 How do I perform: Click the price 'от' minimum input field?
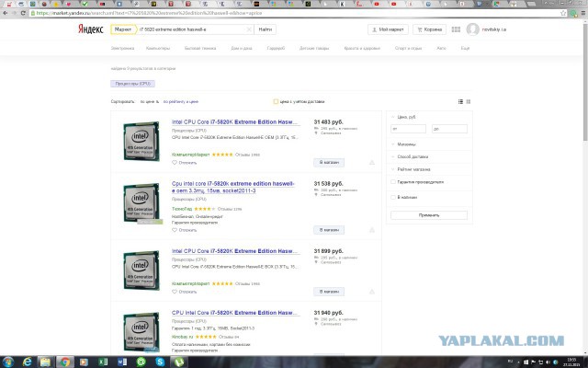[x=408, y=129]
